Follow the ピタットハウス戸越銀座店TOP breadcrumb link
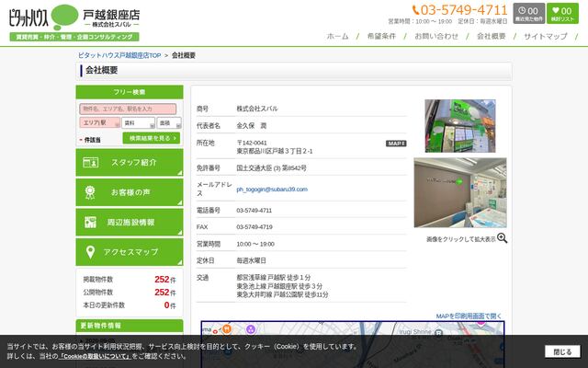 point(119,55)
